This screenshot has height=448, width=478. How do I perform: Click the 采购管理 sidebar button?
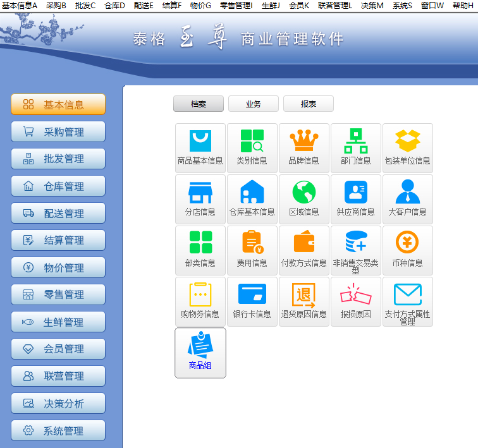pos(58,132)
